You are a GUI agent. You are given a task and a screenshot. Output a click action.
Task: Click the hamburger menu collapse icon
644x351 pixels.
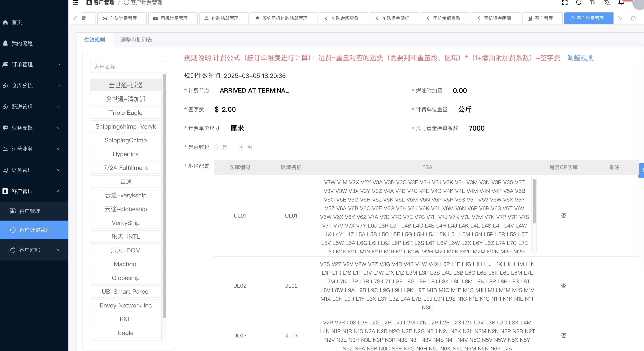76,2
